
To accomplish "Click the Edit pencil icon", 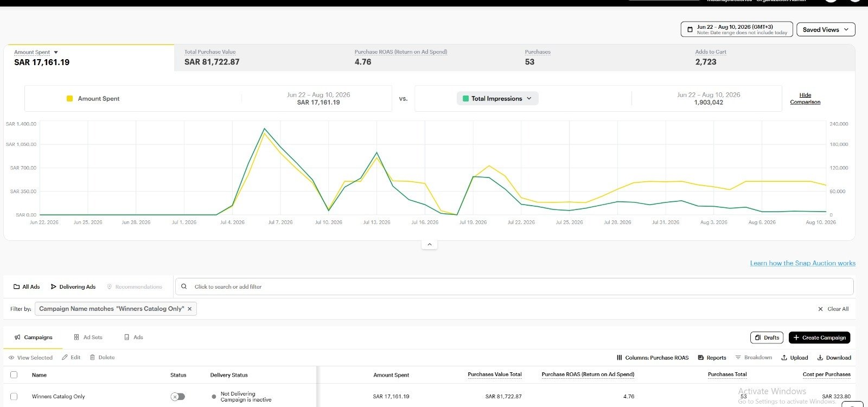I will pos(65,358).
